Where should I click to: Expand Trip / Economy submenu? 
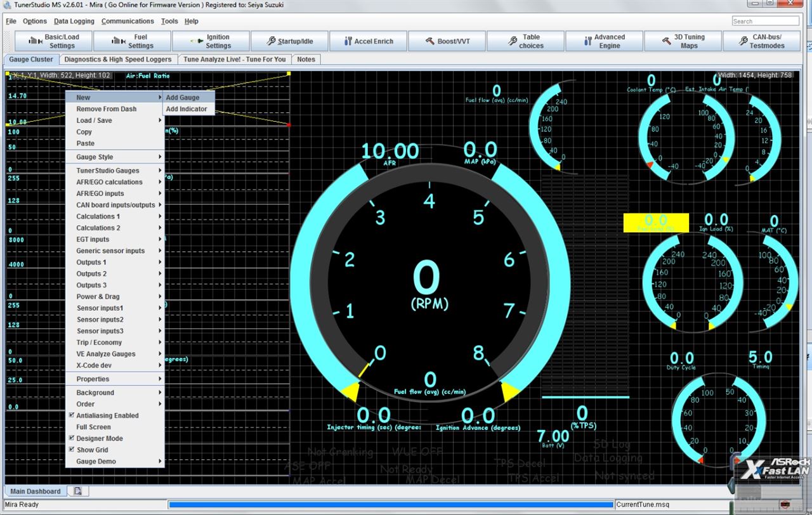pos(115,342)
